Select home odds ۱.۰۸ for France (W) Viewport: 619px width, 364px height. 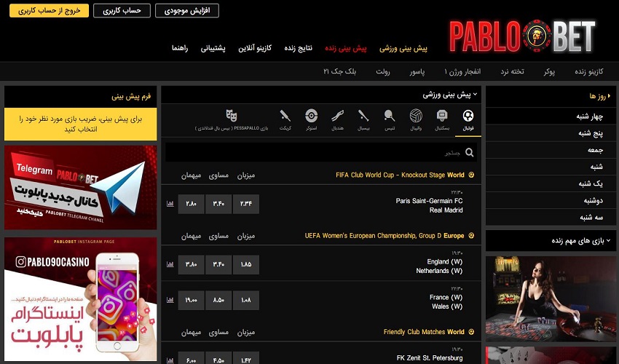(246, 300)
